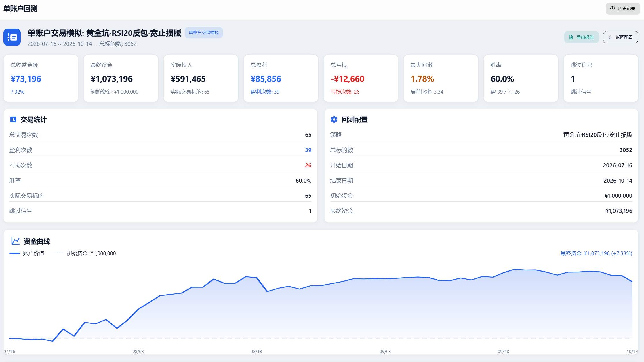
Task: Select the 总交易次数 row in 交易统计
Action: click(160, 135)
